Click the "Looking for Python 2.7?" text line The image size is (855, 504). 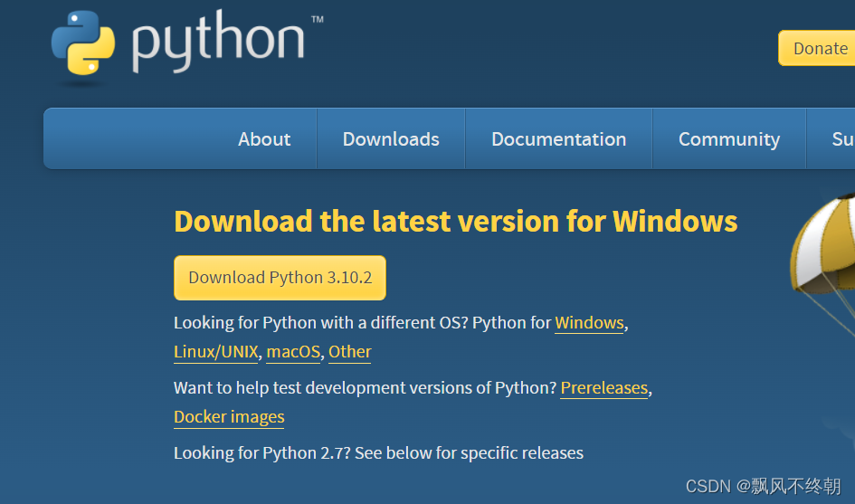coord(378,452)
